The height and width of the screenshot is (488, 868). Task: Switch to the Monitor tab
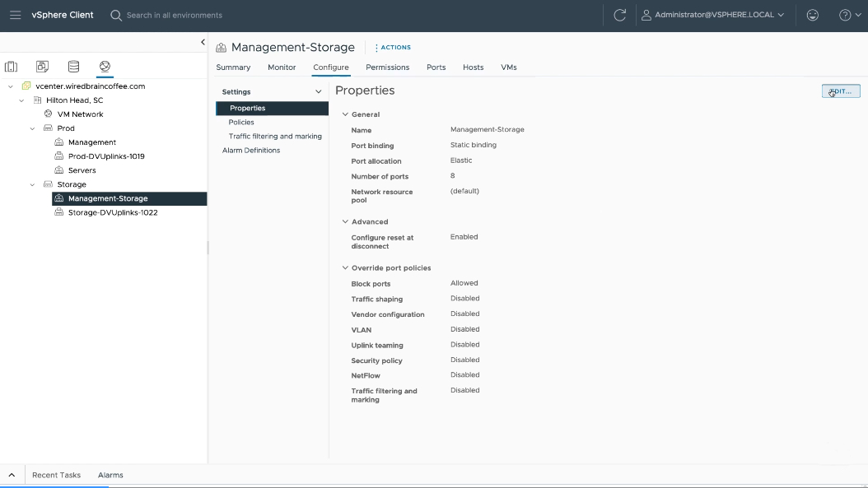tap(282, 67)
